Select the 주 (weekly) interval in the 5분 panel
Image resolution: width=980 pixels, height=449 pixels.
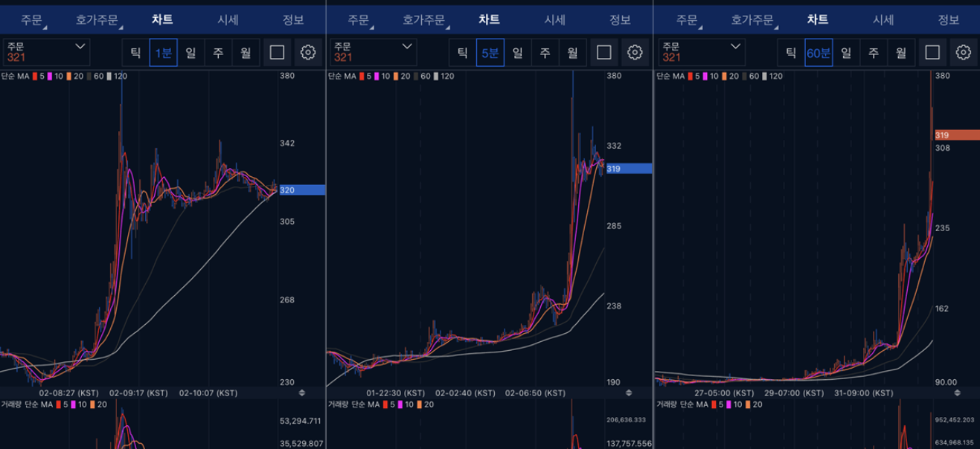(x=545, y=53)
